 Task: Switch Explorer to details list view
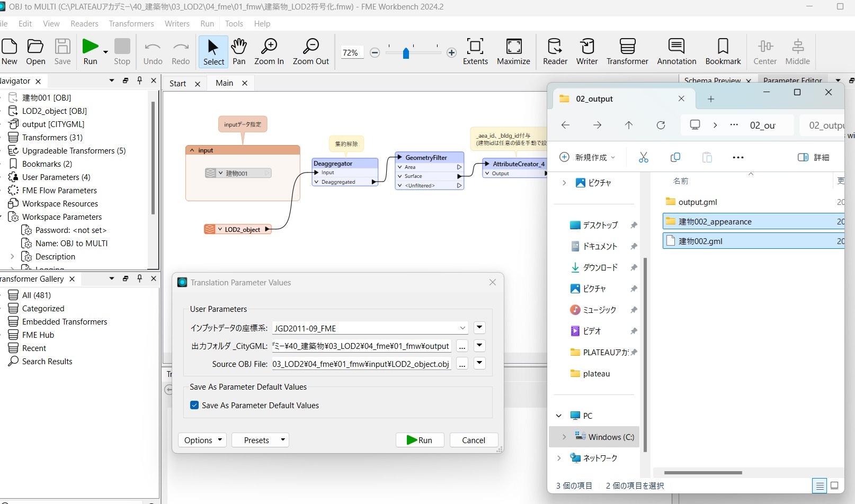pyautogui.click(x=820, y=485)
